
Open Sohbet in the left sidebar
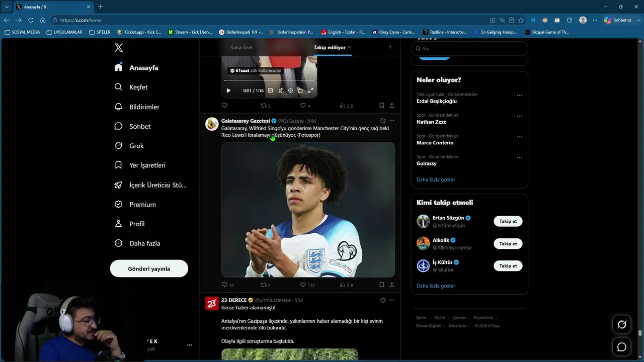(132, 126)
